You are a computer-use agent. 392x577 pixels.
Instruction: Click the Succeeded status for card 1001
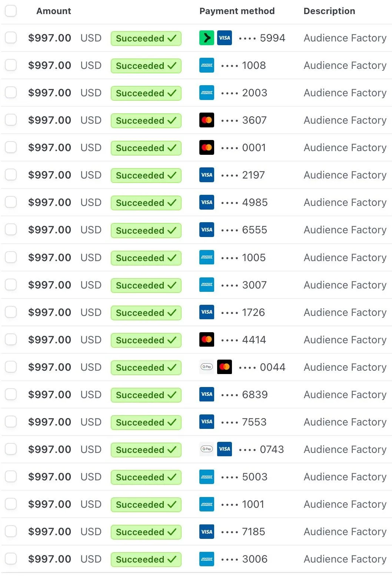(x=146, y=504)
